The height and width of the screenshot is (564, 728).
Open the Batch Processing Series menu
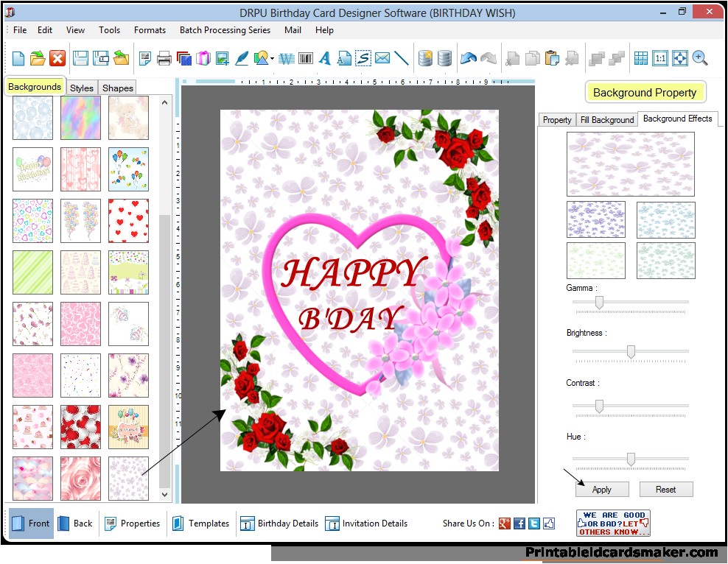tap(225, 30)
